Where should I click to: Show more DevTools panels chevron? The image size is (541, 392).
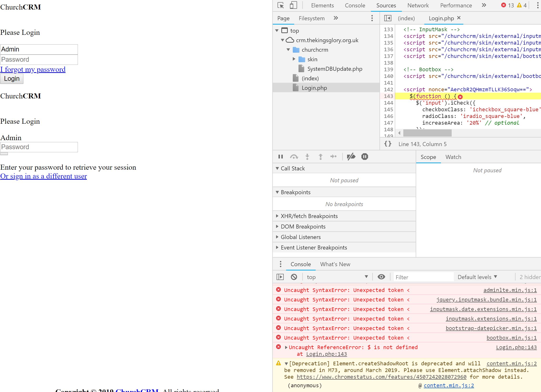(484, 5)
